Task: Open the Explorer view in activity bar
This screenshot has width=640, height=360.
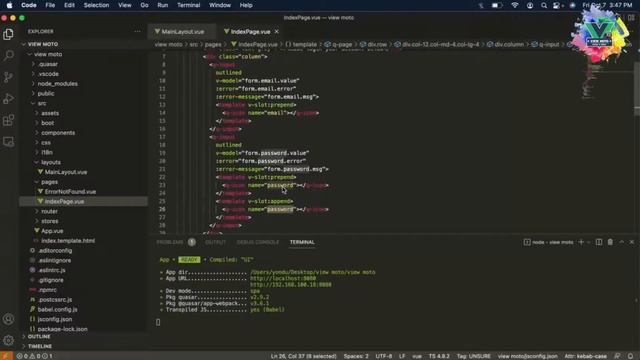Action: [8, 34]
